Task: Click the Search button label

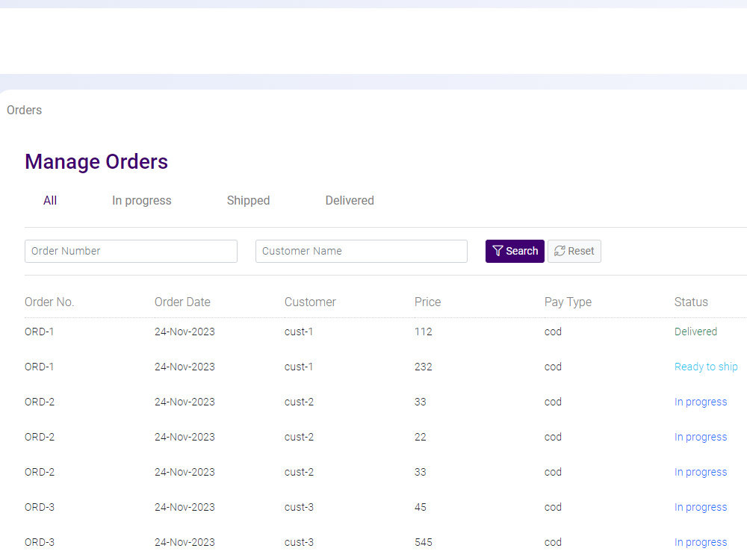Action: pyautogui.click(x=521, y=251)
